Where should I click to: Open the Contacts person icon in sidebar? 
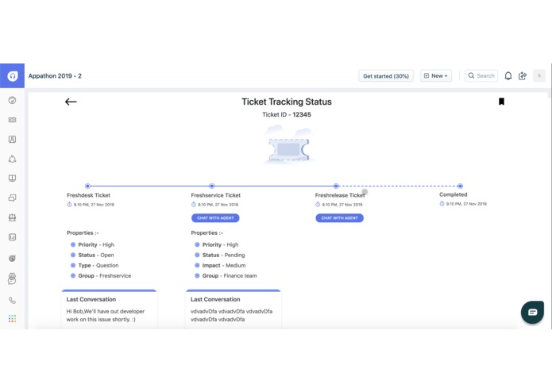(13, 139)
